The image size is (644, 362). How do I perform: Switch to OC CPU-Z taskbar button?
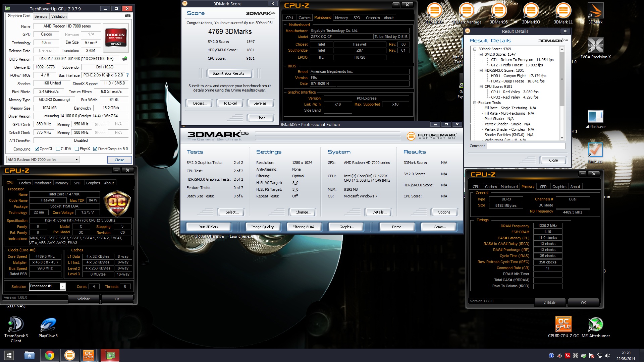(89, 355)
